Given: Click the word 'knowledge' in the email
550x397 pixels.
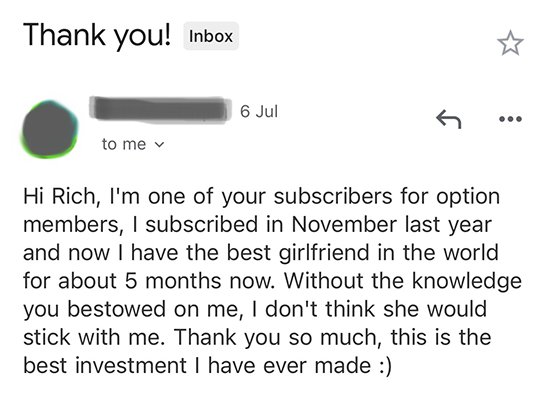Looking at the screenshot, I should [x=467, y=282].
